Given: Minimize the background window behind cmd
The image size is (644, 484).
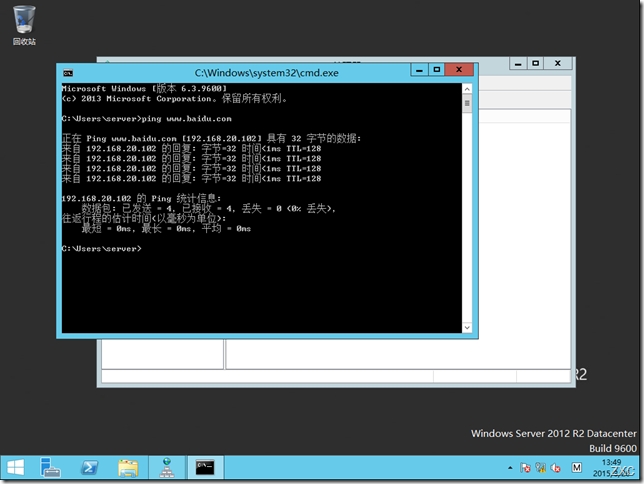Looking at the screenshot, I should [x=518, y=64].
